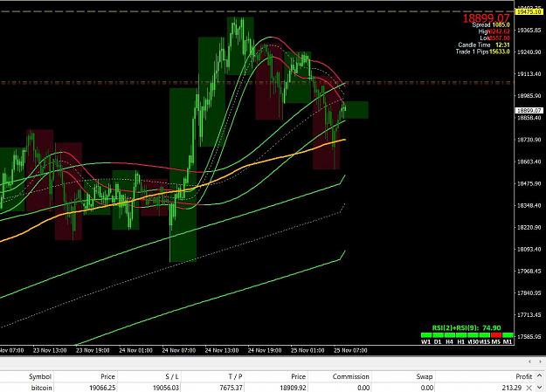Viewport: 546px width, 392px height.
Task: Click the left arrow of horizontal scrollbar
Action: 529,361
